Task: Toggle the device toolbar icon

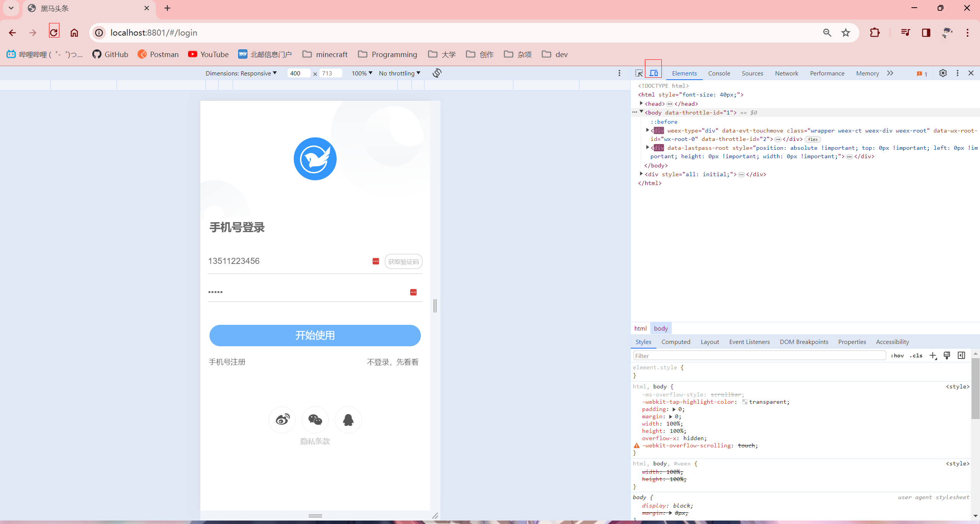Action: [x=653, y=73]
